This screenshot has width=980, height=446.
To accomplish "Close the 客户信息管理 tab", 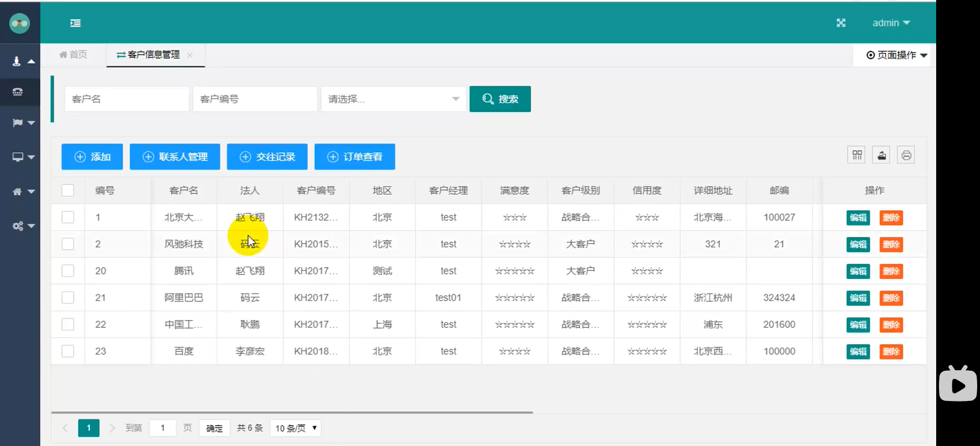I will click(x=190, y=55).
